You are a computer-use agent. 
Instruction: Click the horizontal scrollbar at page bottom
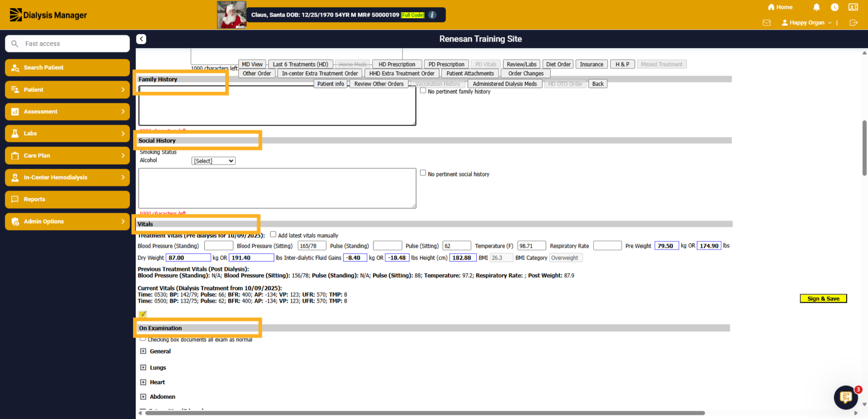click(425, 413)
